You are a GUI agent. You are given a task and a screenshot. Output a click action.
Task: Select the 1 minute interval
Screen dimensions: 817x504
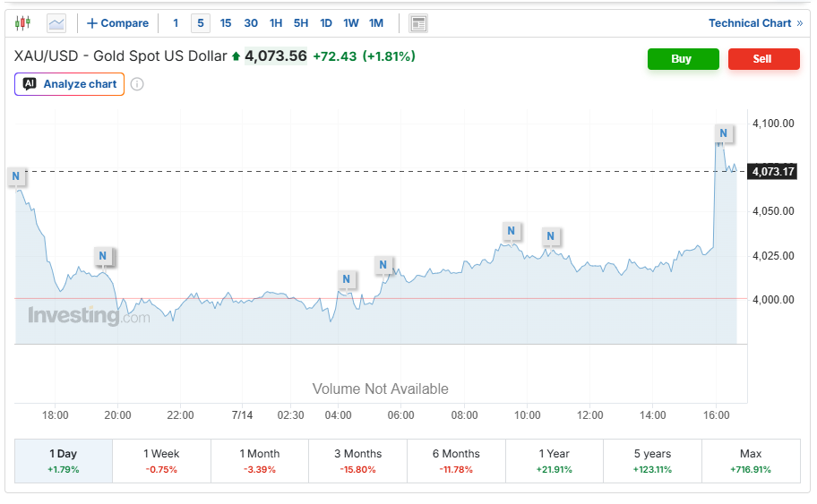pyautogui.click(x=176, y=23)
